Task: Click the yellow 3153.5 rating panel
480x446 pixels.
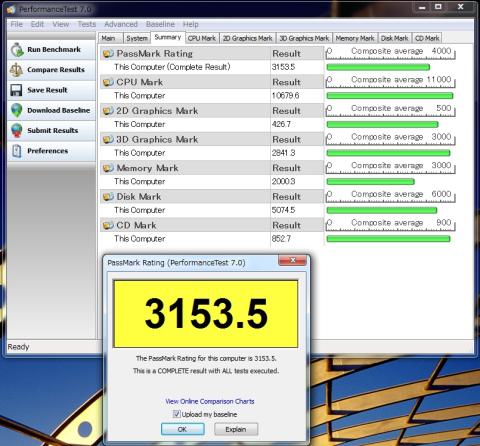Action: (x=206, y=314)
